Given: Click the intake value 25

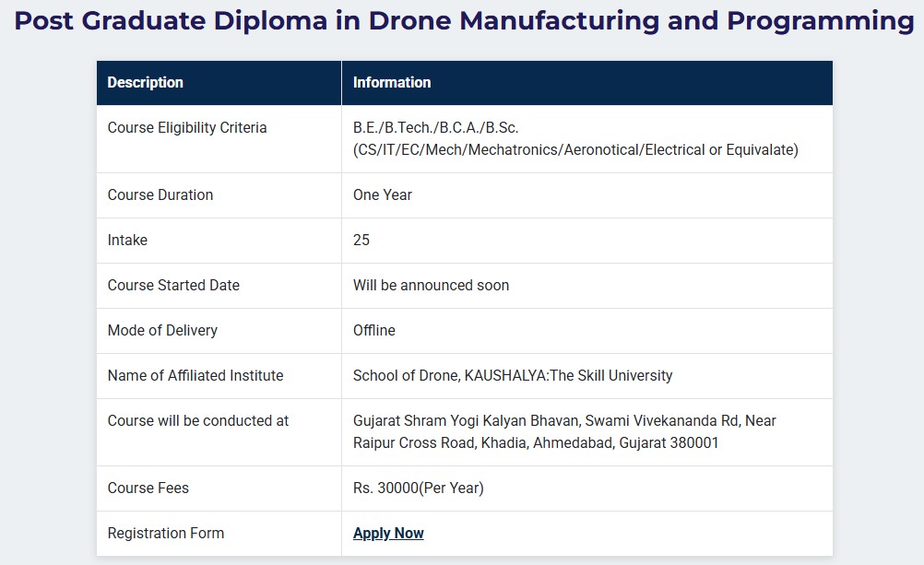Looking at the screenshot, I should tap(361, 241).
